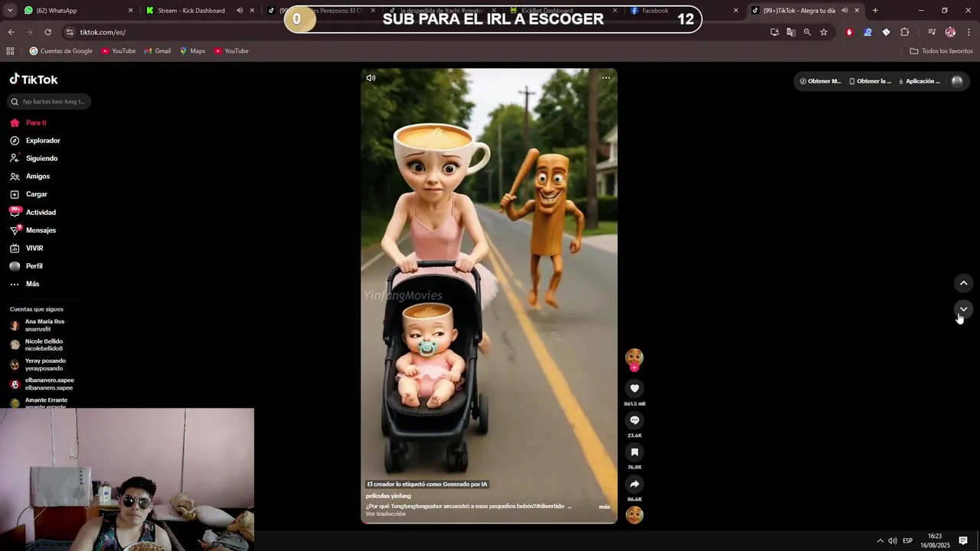
Task: Click the 'Aplicación ...' download button
Action: point(920,81)
